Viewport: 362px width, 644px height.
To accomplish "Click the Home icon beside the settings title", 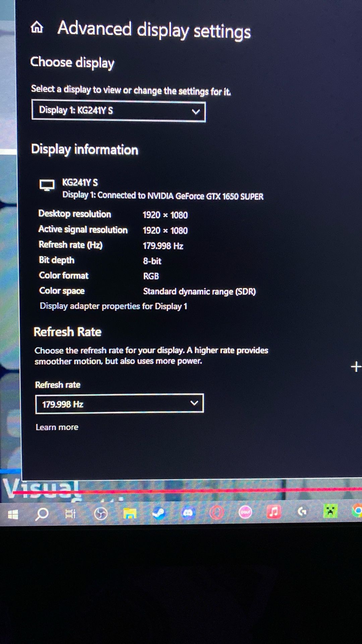I will 37,27.
